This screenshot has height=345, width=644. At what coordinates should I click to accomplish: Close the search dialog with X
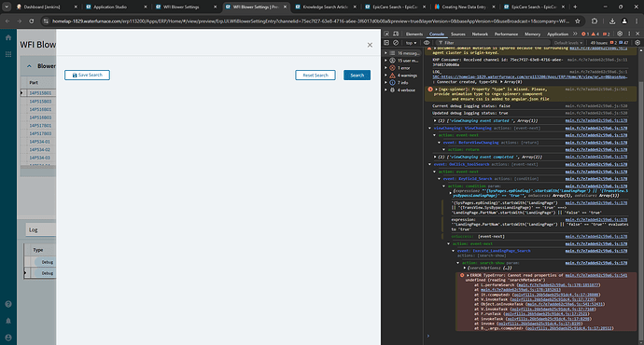click(x=370, y=45)
